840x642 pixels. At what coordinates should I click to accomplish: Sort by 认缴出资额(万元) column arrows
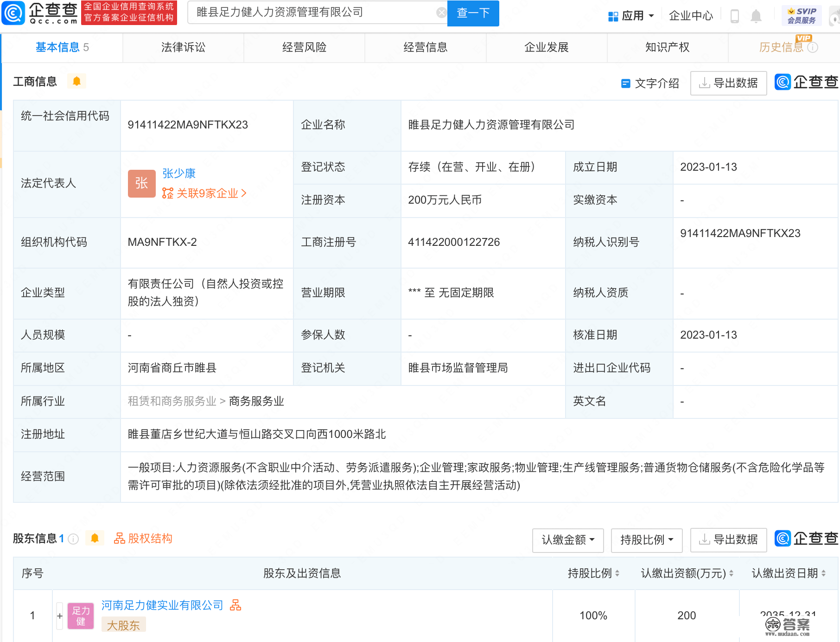731,573
